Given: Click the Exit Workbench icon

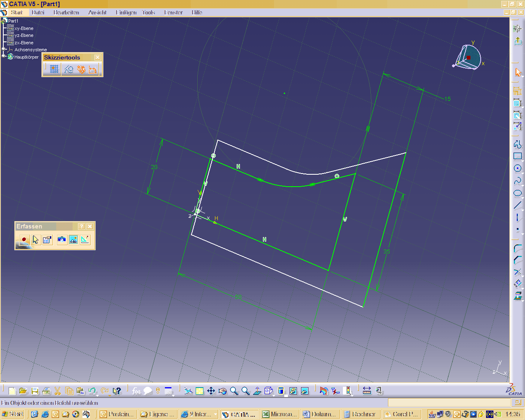Looking at the screenshot, I should pos(518,41).
